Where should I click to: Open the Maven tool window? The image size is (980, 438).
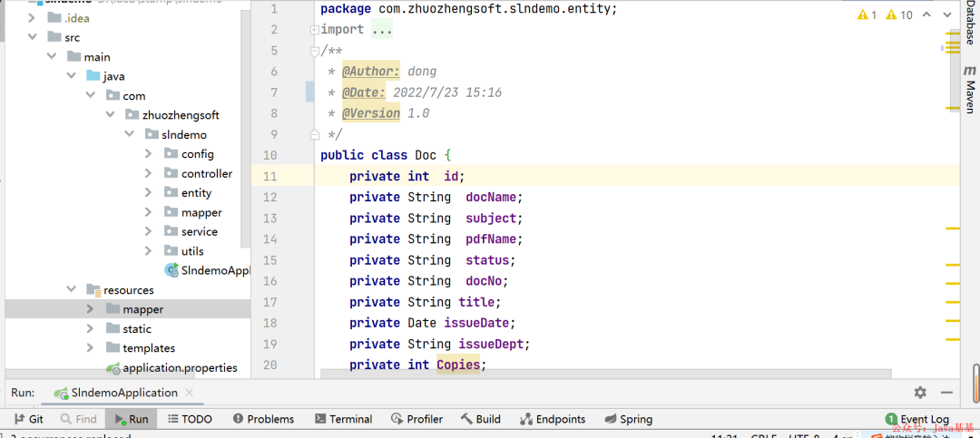[x=970, y=89]
